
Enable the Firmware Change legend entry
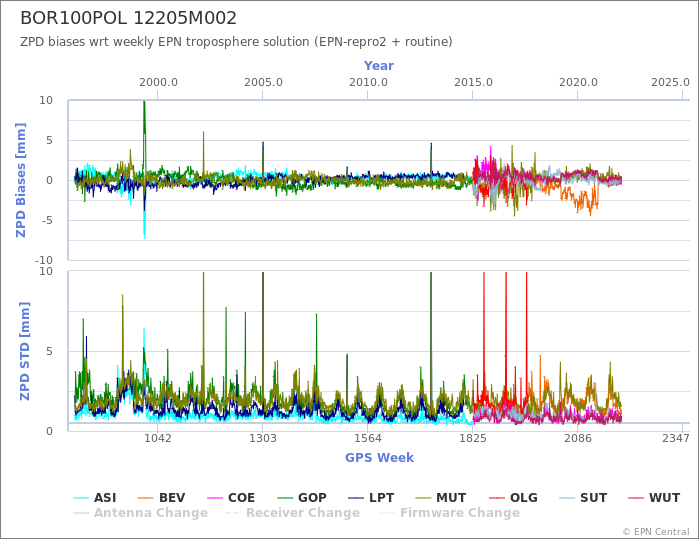(449, 513)
